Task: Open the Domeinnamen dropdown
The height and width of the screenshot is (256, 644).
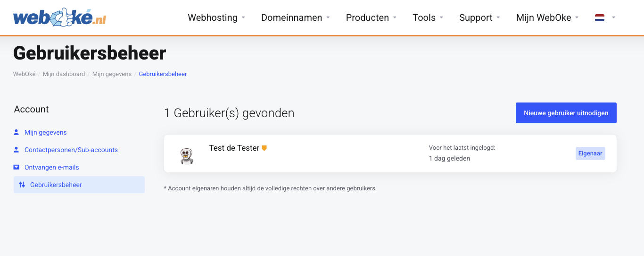Action: (295, 17)
